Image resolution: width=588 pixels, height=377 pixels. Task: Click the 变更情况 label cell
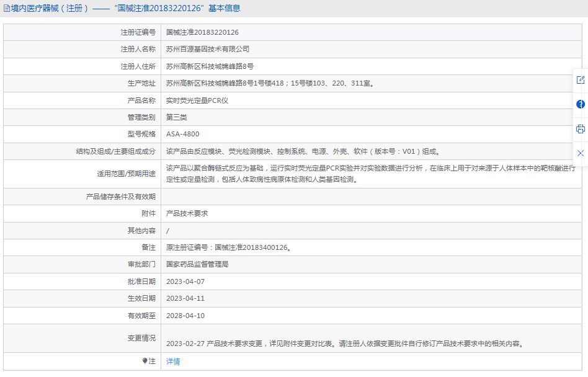(x=82, y=338)
